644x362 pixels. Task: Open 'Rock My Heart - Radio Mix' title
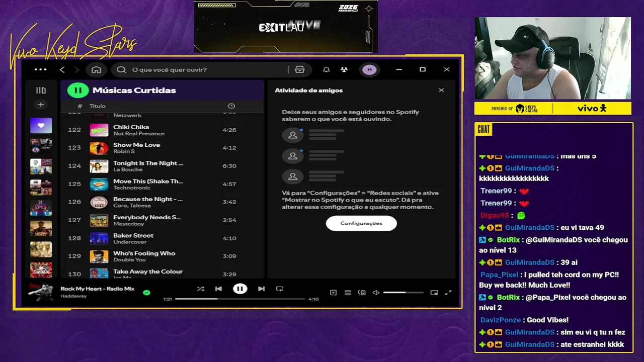[98, 289]
